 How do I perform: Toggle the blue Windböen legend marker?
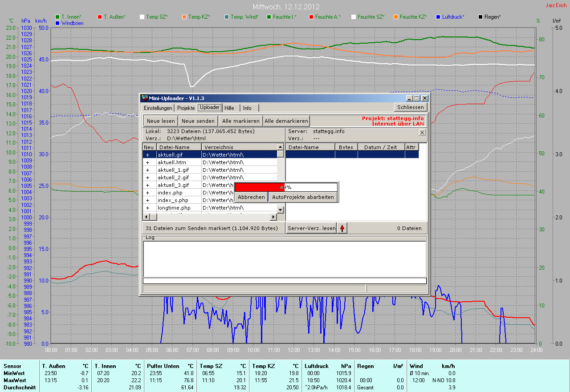pyautogui.click(x=57, y=23)
